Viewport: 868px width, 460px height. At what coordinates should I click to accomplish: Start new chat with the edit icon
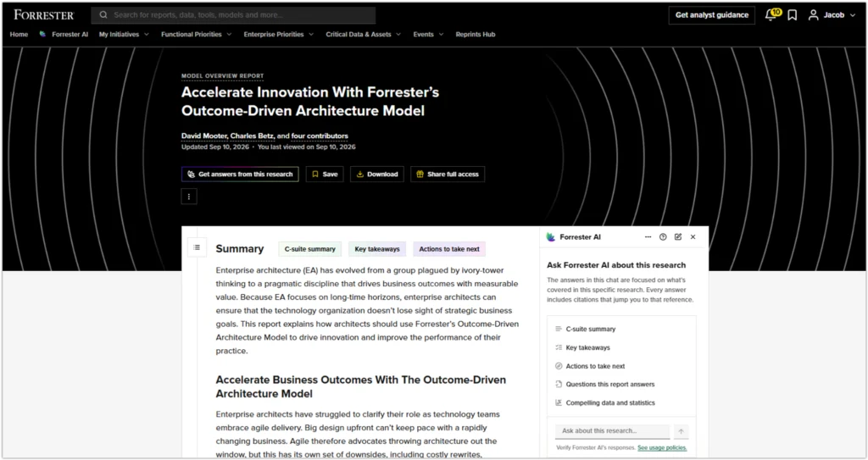[677, 237]
